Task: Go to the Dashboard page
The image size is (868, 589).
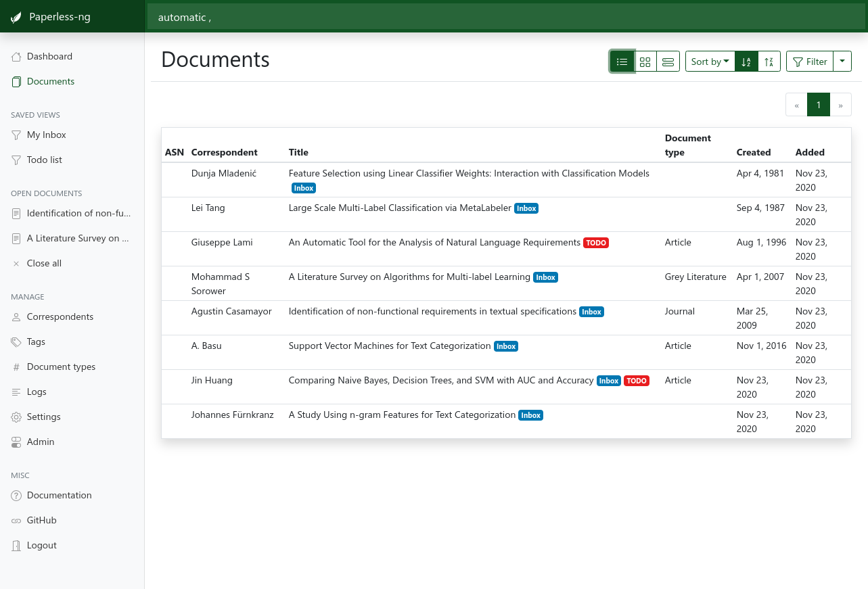Action: (49, 56)
